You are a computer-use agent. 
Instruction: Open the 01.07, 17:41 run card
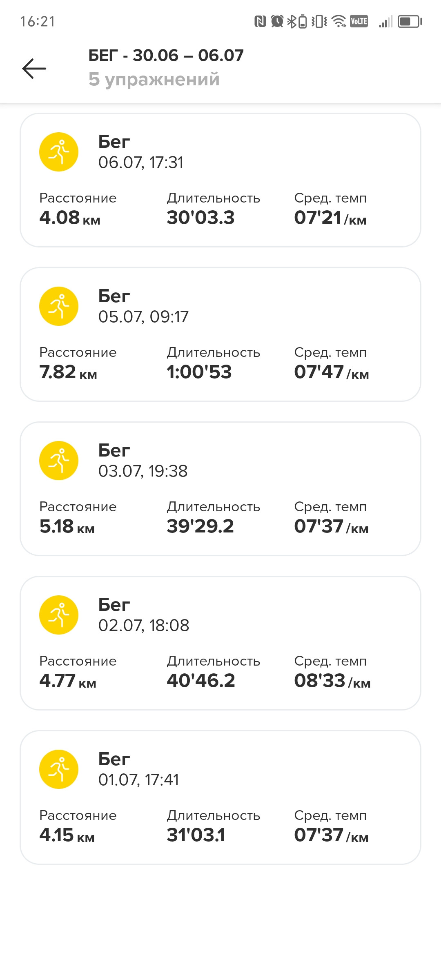[x=220, y=797]
